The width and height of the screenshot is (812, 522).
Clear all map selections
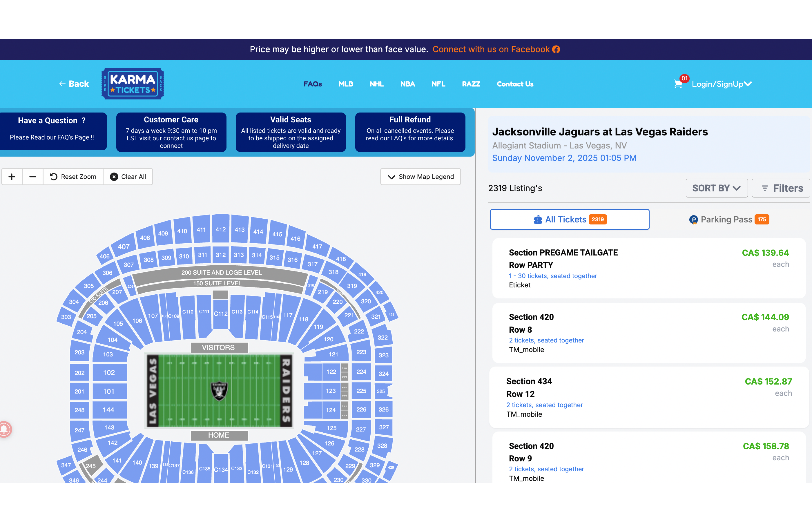[128, 177]
